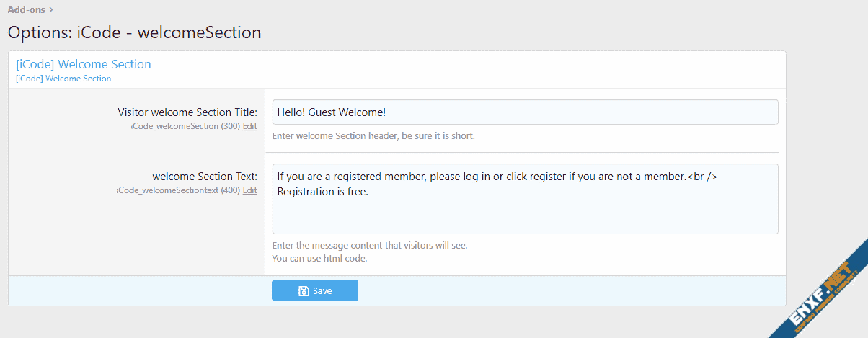The width and height of the screenshot is (868, 338).
Task: Click the 'Enter the message content' hint
Action: click(370, 245)
